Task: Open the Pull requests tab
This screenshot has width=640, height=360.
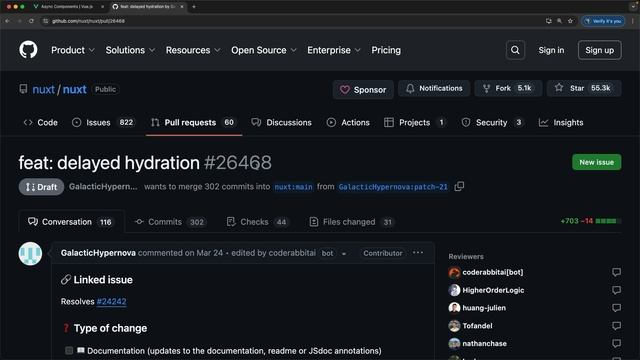Action: 194,122
